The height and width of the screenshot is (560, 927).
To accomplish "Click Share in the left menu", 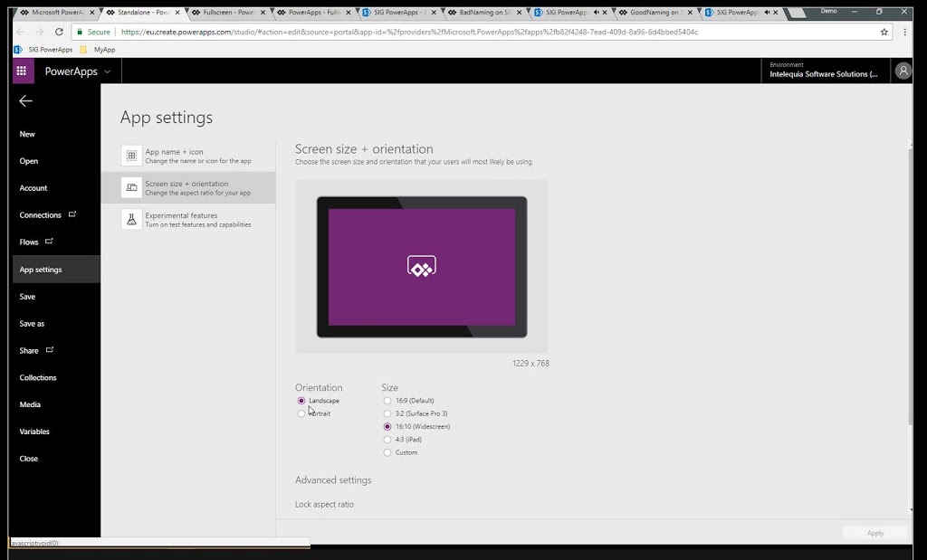I will (29, 351).
